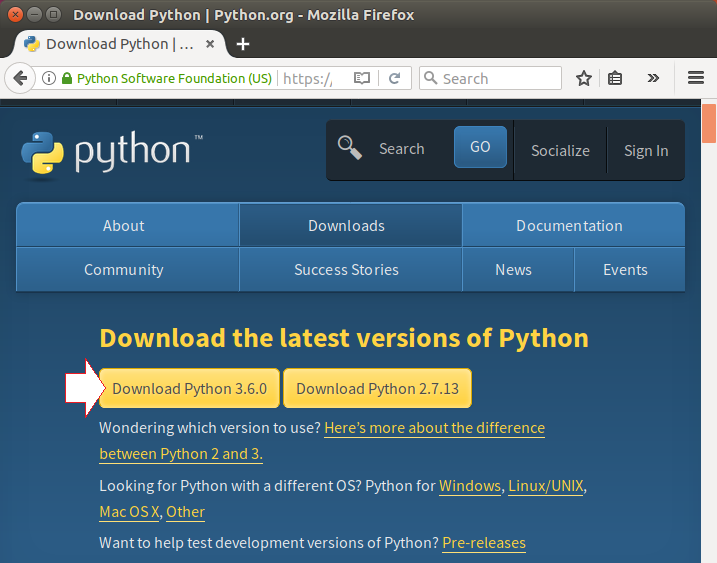This screenshot has width=717, height=563.
Task: Click the page vertical scrollbar thumb
Action: click(x=709, y=123)
